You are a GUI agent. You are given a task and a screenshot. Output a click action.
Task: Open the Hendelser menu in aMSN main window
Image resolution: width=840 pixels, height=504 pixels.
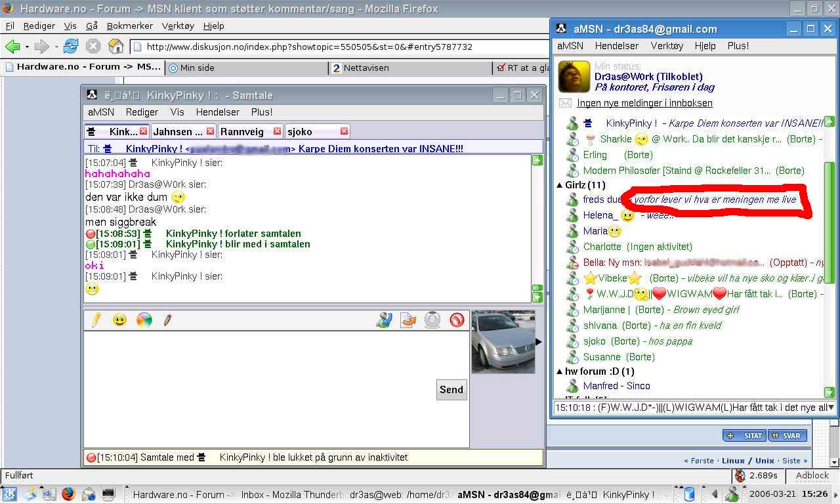(x=617, y=46)
